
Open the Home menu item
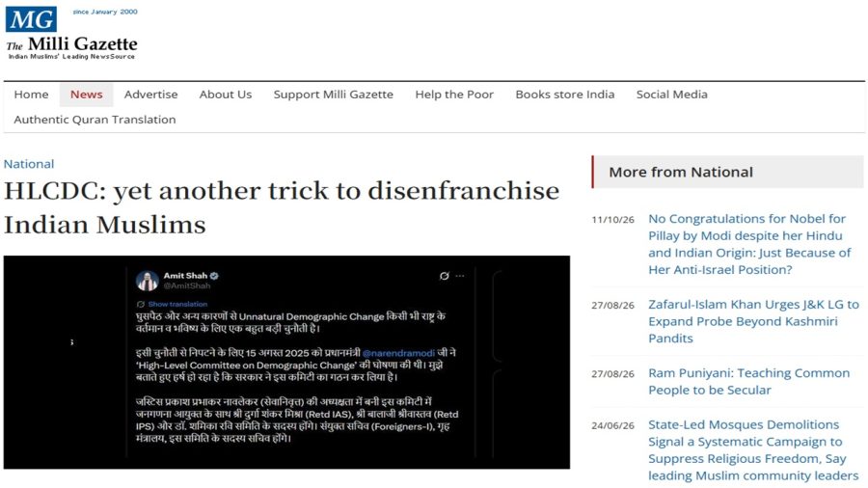pos(32,95)
